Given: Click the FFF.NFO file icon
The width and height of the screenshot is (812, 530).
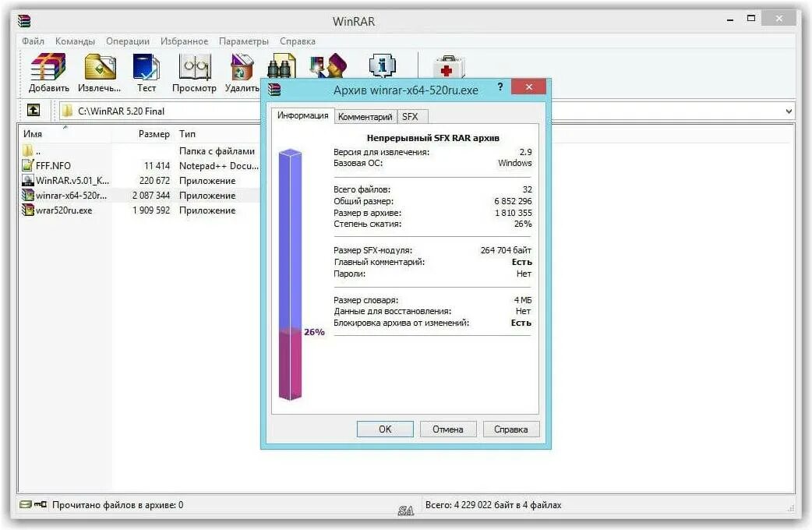Looking at the screenshot, I should [27, 166].
